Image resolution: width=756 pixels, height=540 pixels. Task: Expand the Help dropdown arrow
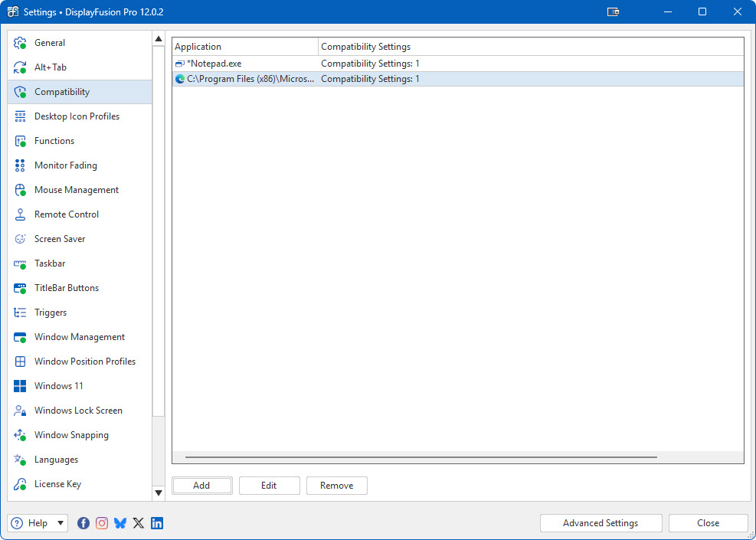tap(61, 523)
